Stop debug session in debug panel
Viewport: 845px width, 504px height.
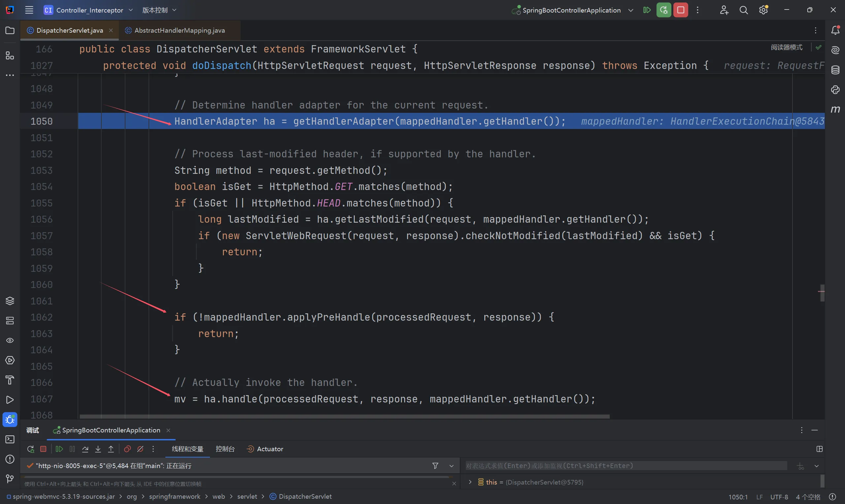[x=43, y=449]
